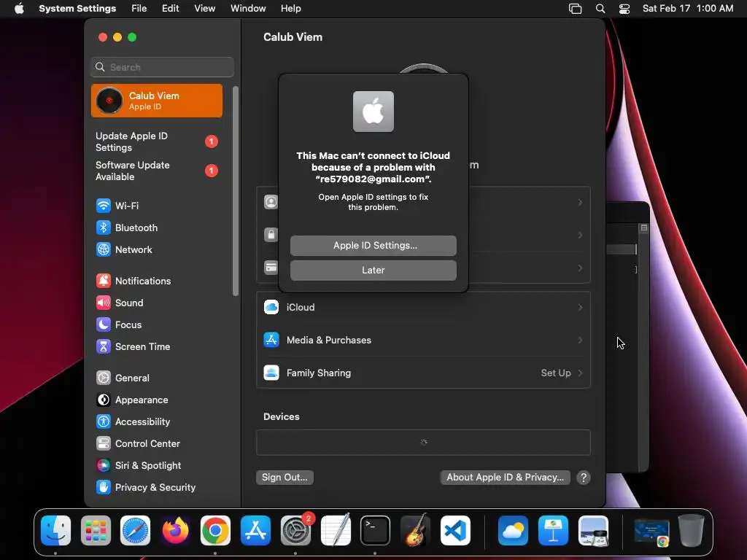Image resolution: width=747 pixels, height=560 pixels.
Task: Launch Visual Studio Code from the Dock
Action: pos(455,531)
